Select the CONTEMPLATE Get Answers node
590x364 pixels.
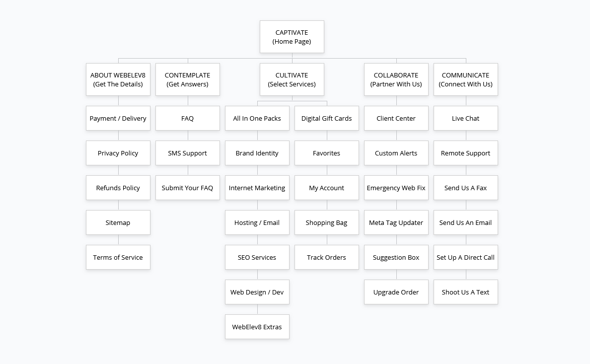[187, 79]
